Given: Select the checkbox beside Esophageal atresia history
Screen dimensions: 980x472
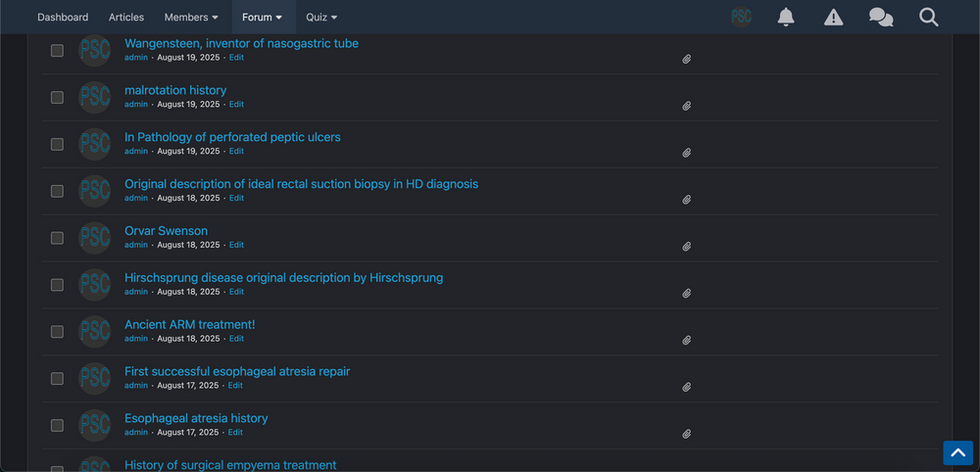Looking at the screenshot, I should [x=57, y=425].
